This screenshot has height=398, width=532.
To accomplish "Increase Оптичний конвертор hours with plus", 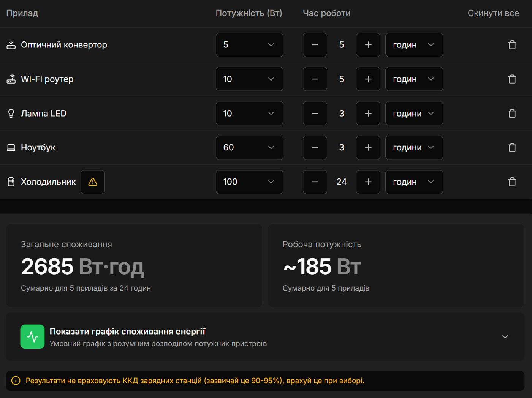I will 368,45.
